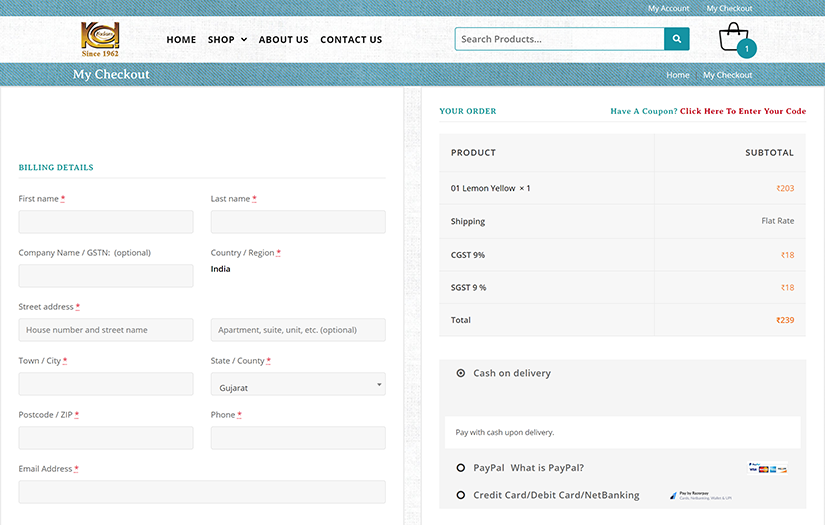Click Here To Enter Your Code link
This screenshot has width=825, height=525.
pyautogui.click(x=742, y=111)
